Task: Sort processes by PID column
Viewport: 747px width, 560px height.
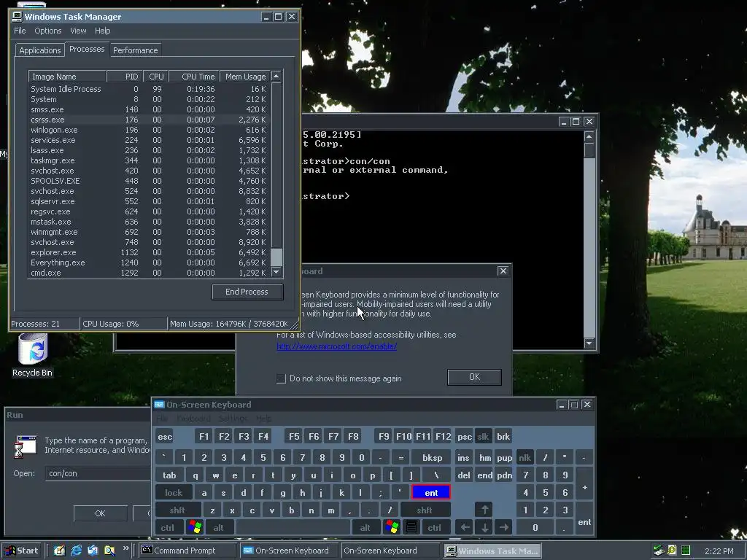Action: point(124,76)
